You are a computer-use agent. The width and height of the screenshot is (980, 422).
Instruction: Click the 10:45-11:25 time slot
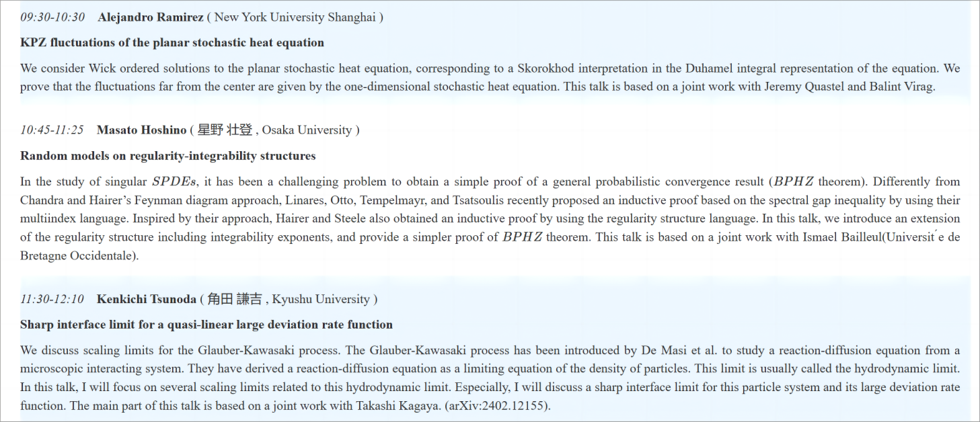pos(52,130)
